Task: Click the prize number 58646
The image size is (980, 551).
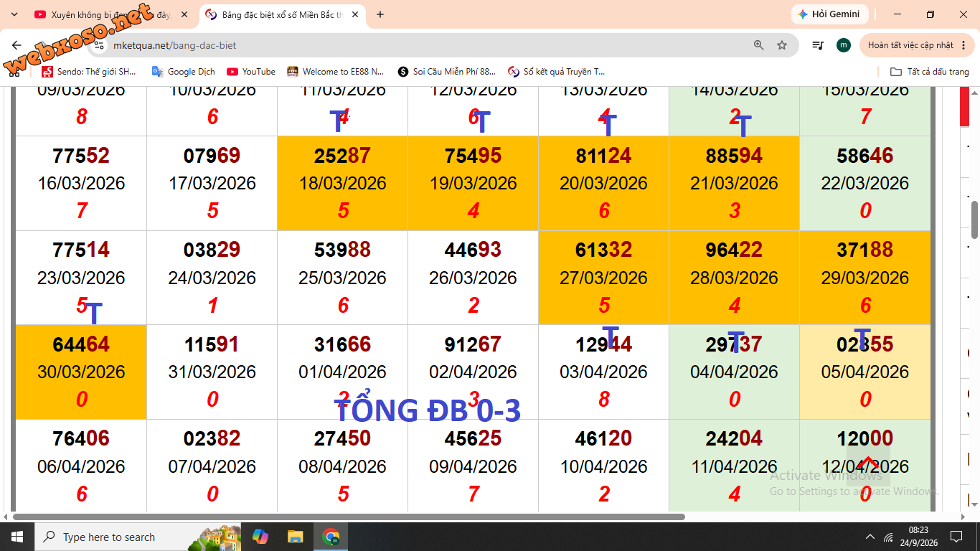Action: (865, 156)
